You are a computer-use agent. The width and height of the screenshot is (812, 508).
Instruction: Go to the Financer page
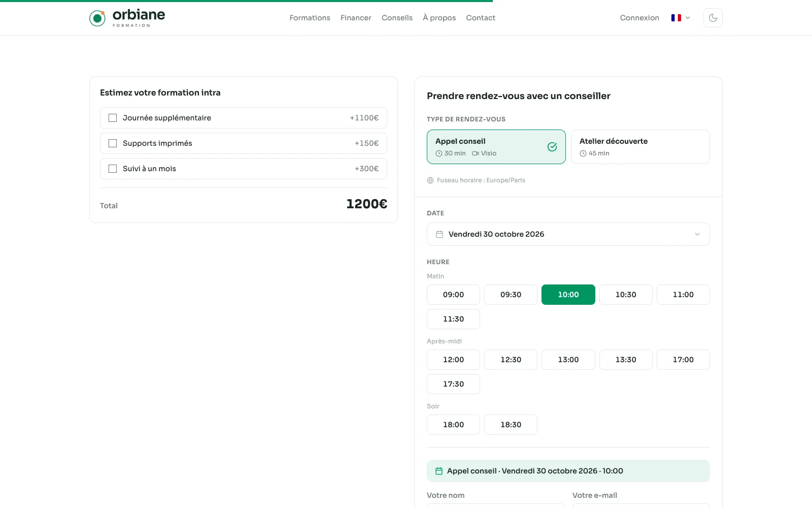356,18
